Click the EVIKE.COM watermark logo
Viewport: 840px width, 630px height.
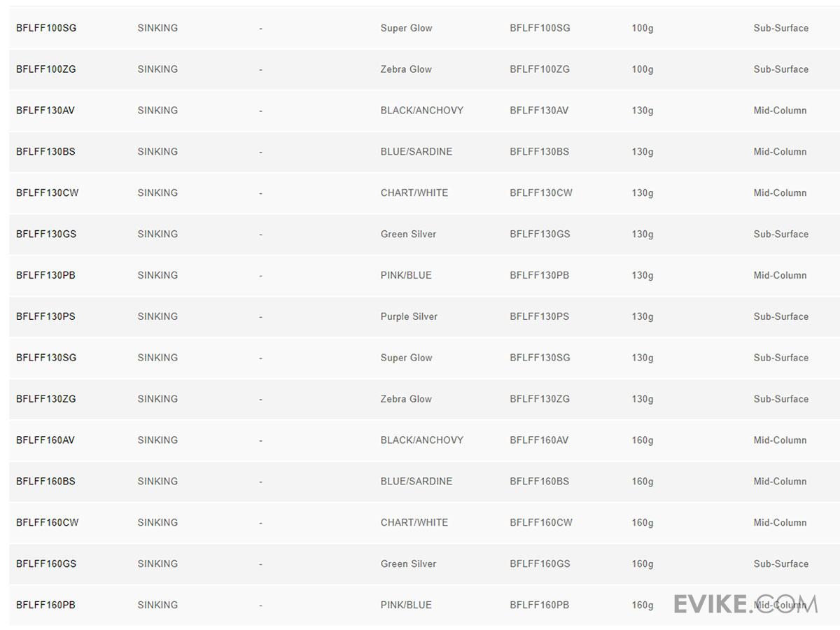click(x=745, y=604)
